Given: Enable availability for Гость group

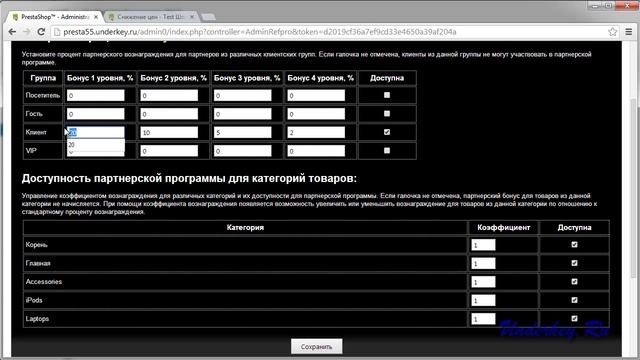Looking at the screenshot, I should click(387, 113).
